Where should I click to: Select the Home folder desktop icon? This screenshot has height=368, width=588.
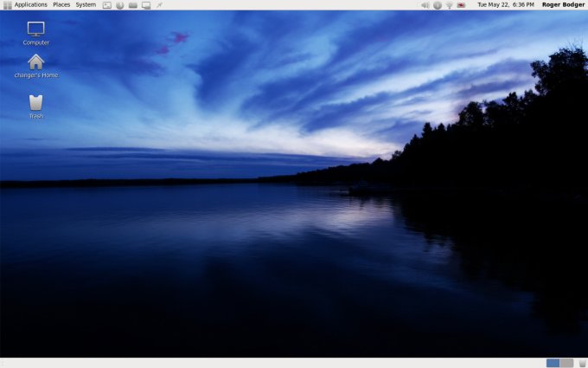coord(36,62)
